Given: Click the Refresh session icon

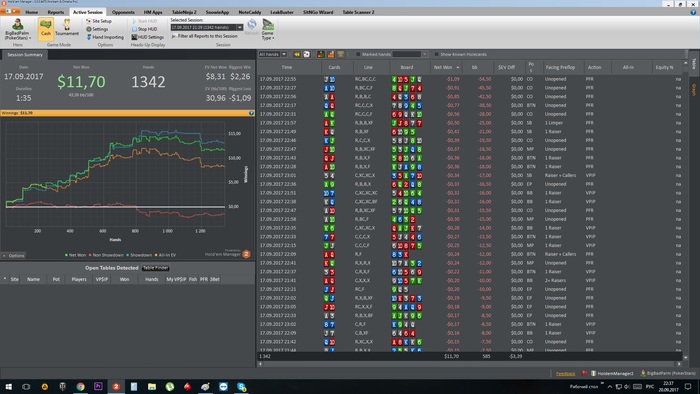Looking at the screenshot, I should point(252,27).
